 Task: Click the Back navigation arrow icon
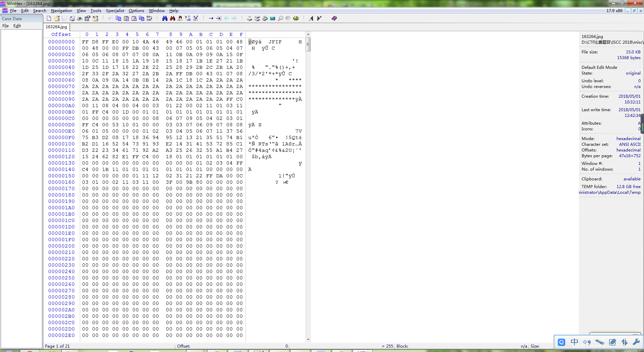(226, 18)
